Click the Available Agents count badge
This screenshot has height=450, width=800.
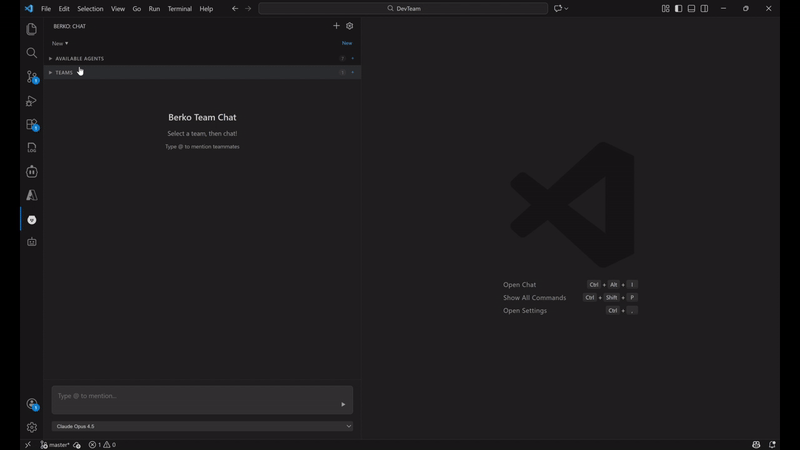[342, 58]
